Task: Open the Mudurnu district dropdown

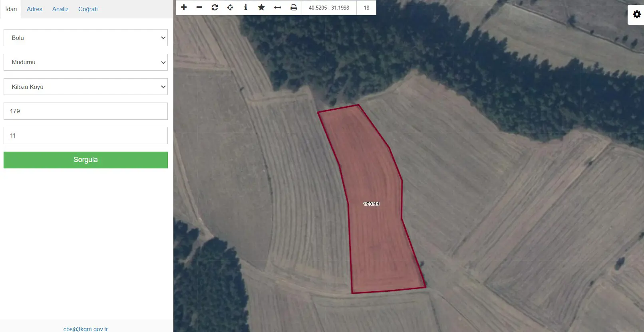Action: point(85,62)
